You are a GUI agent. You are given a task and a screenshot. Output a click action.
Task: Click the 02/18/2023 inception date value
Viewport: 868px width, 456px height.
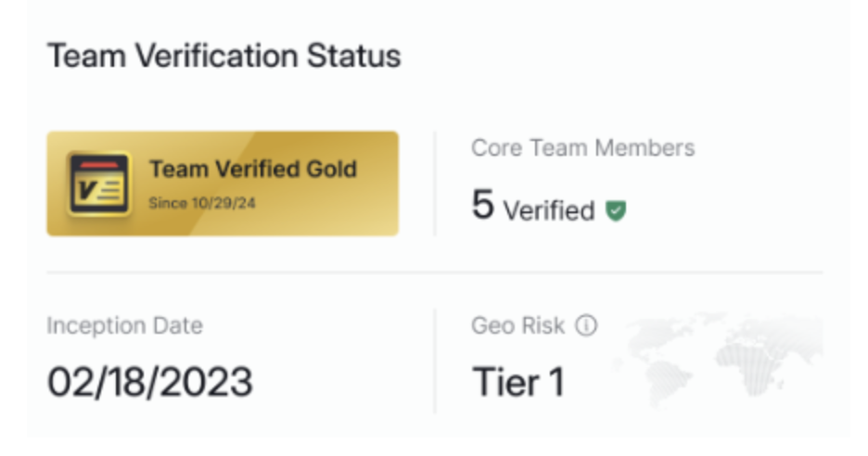[149, 381]
